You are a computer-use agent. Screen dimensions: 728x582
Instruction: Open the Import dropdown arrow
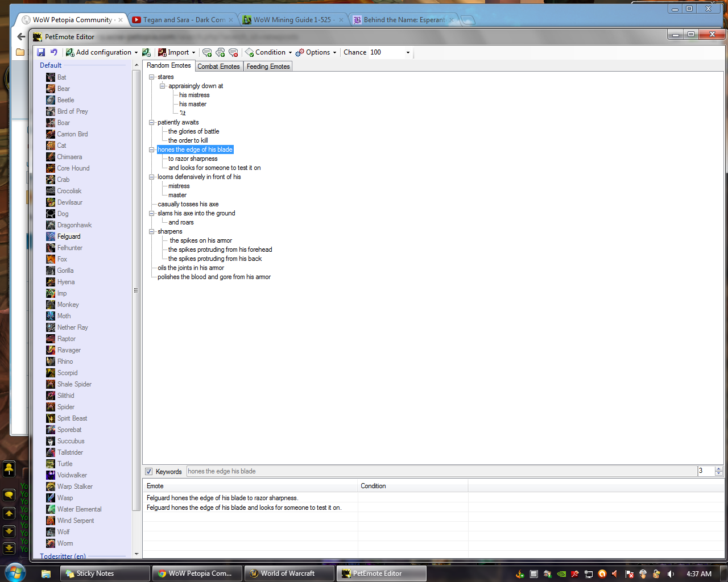click(x=193, y=52)
